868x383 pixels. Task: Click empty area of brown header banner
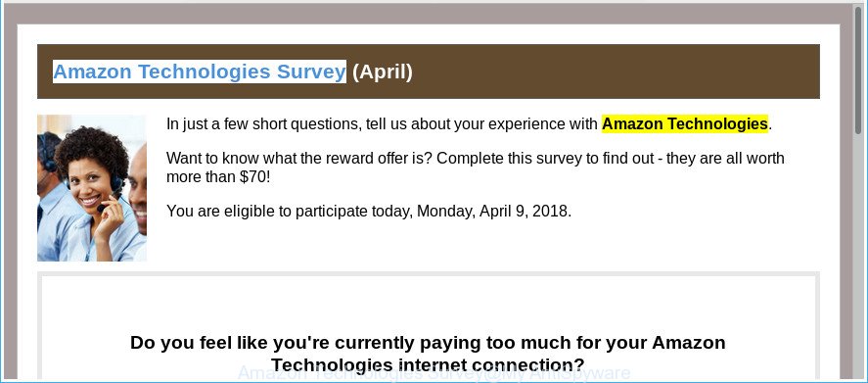[615, 72]
